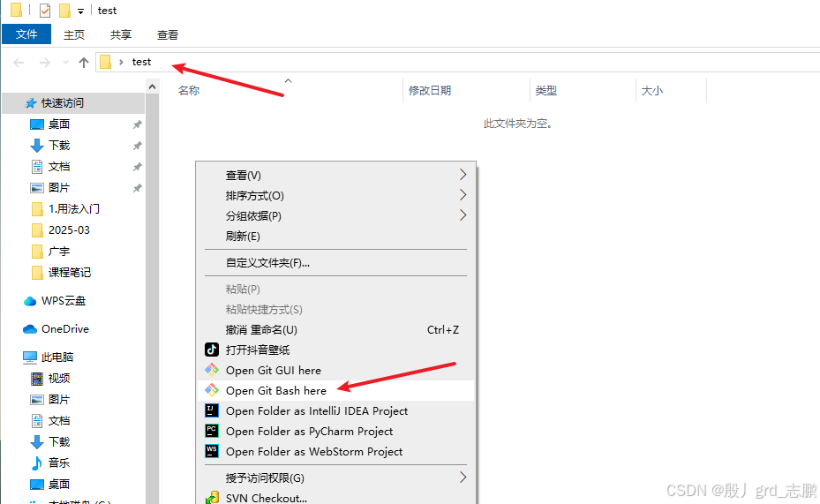820x504 pixels.
Task: Choose 自定义文件夹(F)... option
Action: (335, 263)
